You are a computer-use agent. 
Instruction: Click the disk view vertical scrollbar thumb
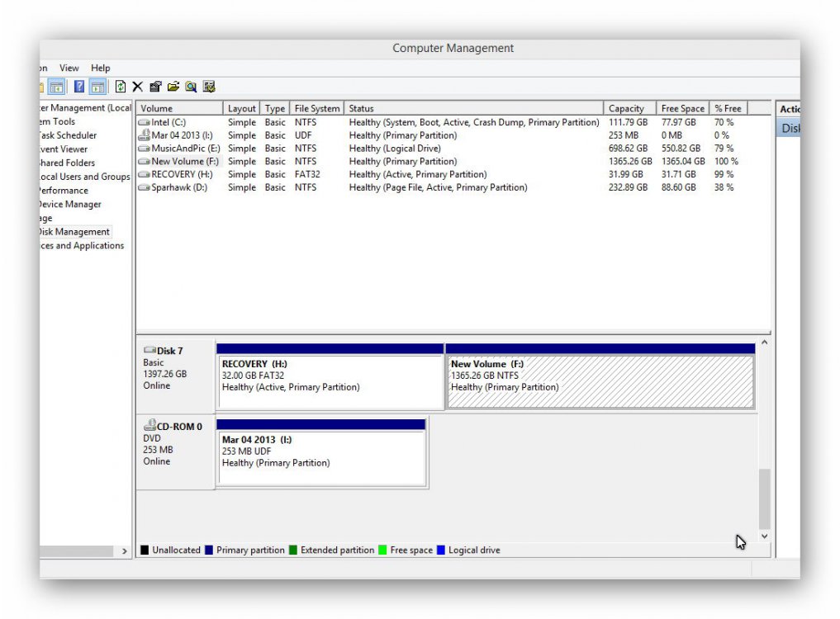765,499
